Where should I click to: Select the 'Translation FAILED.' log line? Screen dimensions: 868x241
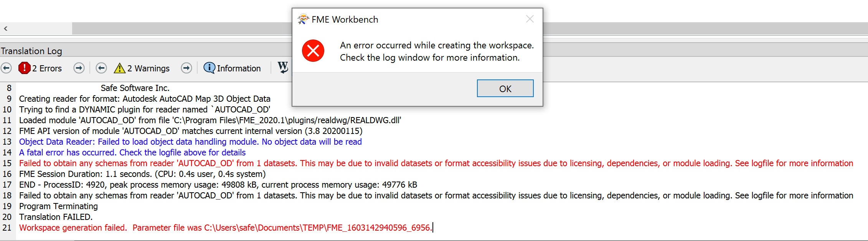tap(56, 217)
